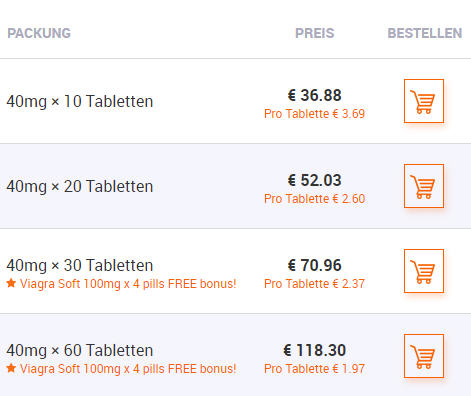Order the 40mg × 20 Tabletten package

tap(424, 186)
